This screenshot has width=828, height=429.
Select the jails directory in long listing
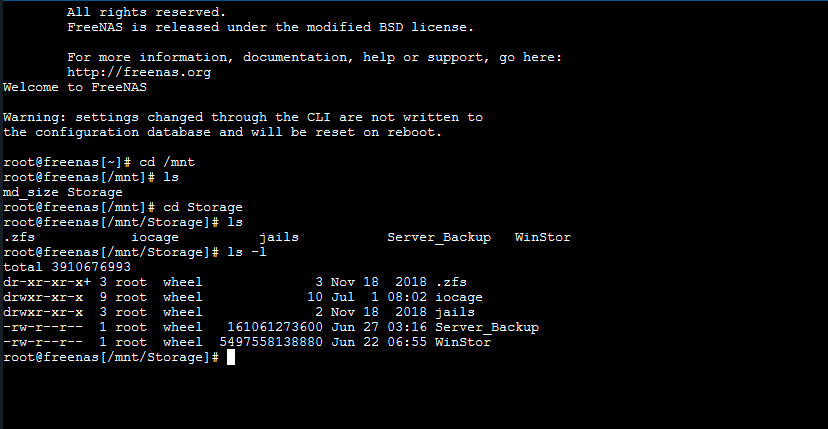pos(455,312)
